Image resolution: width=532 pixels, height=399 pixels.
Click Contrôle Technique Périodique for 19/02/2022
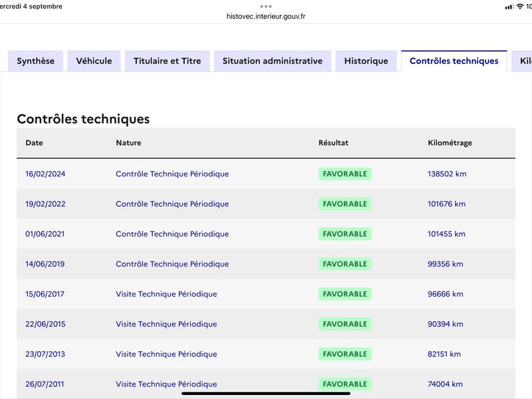coord(172,204)
